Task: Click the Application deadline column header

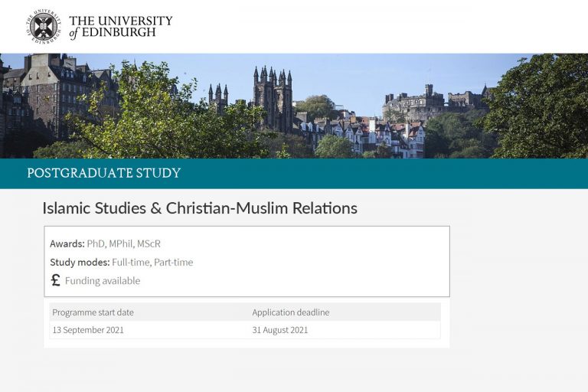Action: (x=291, y=312)
